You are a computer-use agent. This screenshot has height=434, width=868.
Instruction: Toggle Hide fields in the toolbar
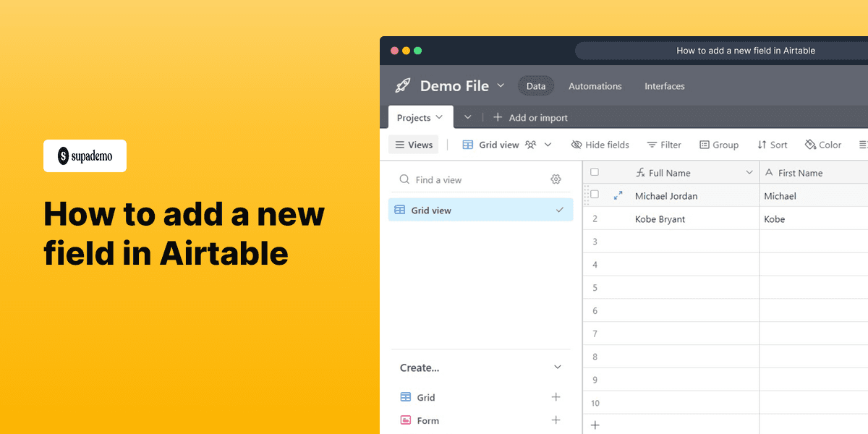[600, 145]
